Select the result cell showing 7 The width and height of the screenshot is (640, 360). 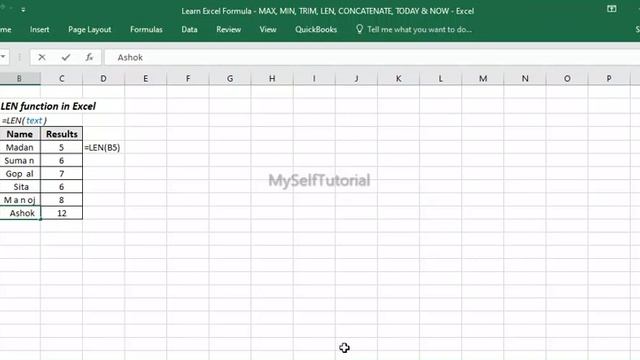(x=62, y=173)
